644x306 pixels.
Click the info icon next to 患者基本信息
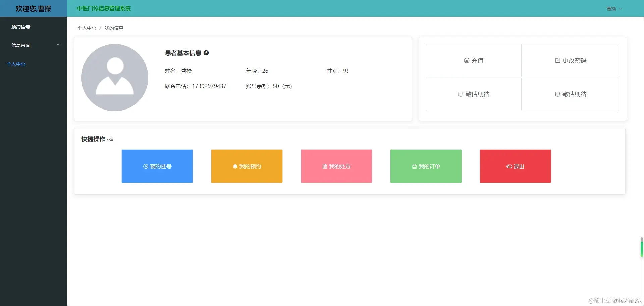point(206,53)
